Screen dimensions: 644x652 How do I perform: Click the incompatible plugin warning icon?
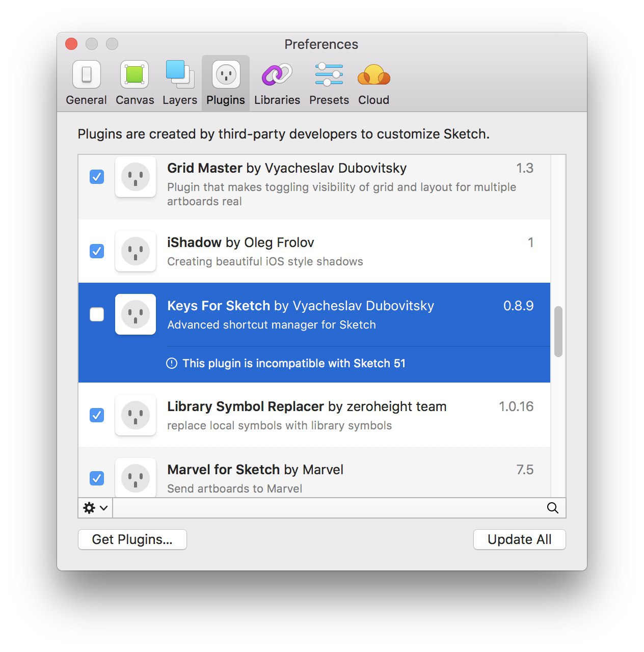pos(172,363)
